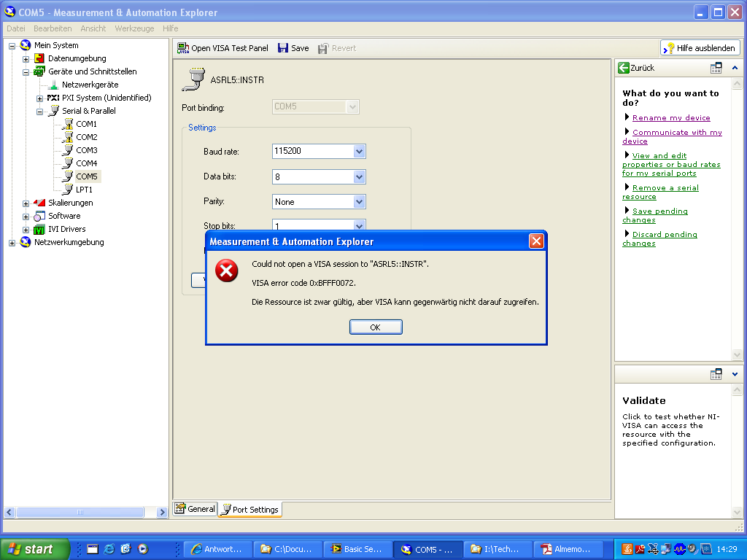The width and height of the screenshot is (747, 560).
Task: Select Netzwerkgeräte in the tree
Action: point(90,85)
